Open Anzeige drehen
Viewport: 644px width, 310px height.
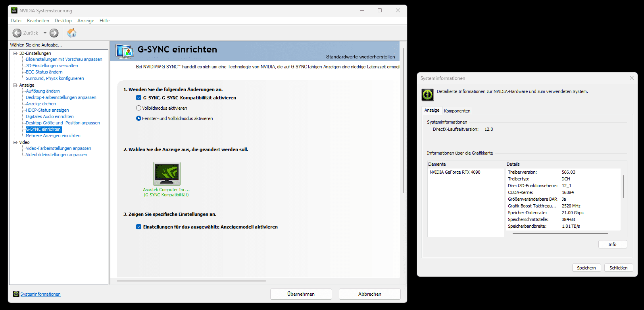(x=41, y=104)
